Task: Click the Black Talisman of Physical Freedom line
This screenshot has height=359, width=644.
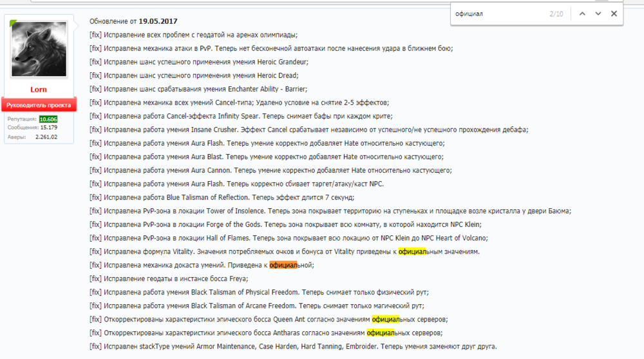Action: coord(259,293)
